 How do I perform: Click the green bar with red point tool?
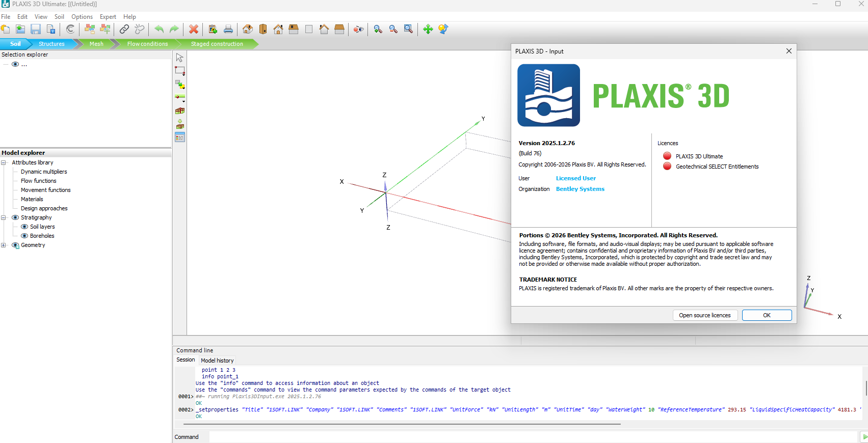[x=180, y=96]
